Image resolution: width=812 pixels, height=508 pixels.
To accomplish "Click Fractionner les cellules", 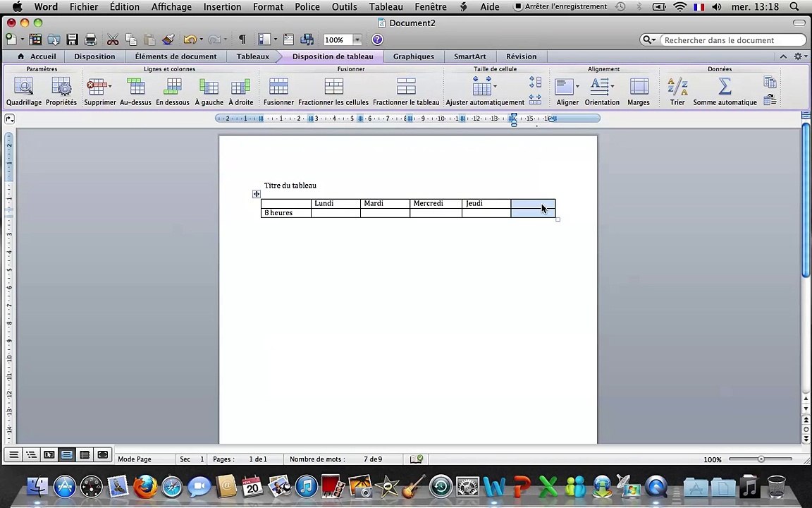I will pos(333,92).
